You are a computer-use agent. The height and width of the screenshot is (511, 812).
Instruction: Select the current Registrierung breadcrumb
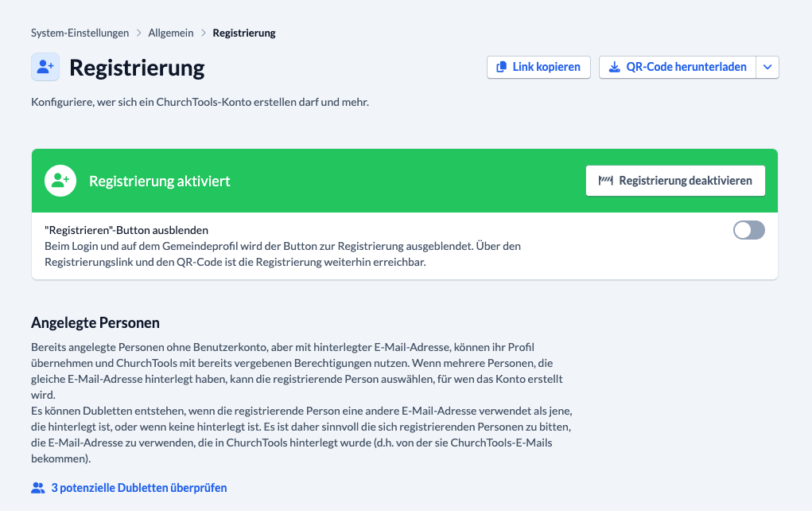(x=244, y=33)
